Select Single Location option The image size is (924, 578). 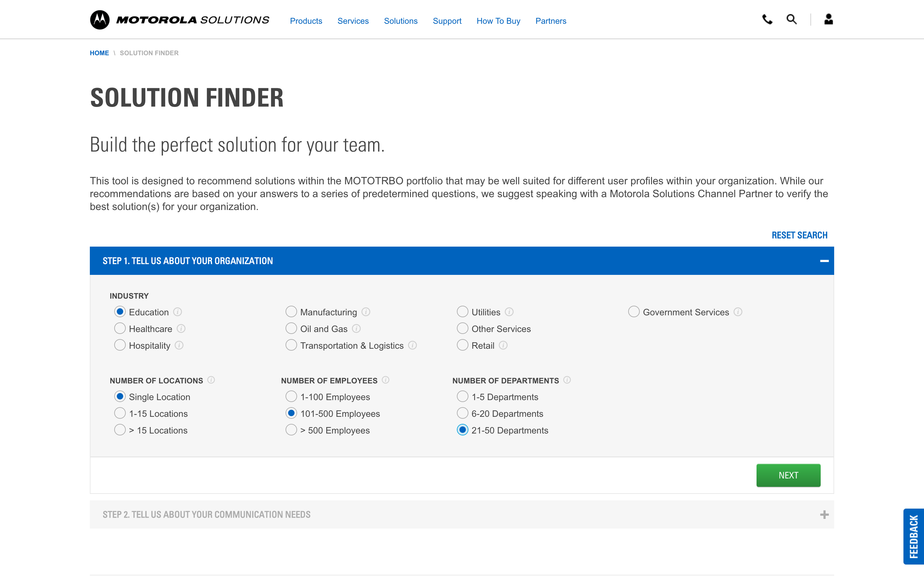pyautogui.click(x=120, y=397)
